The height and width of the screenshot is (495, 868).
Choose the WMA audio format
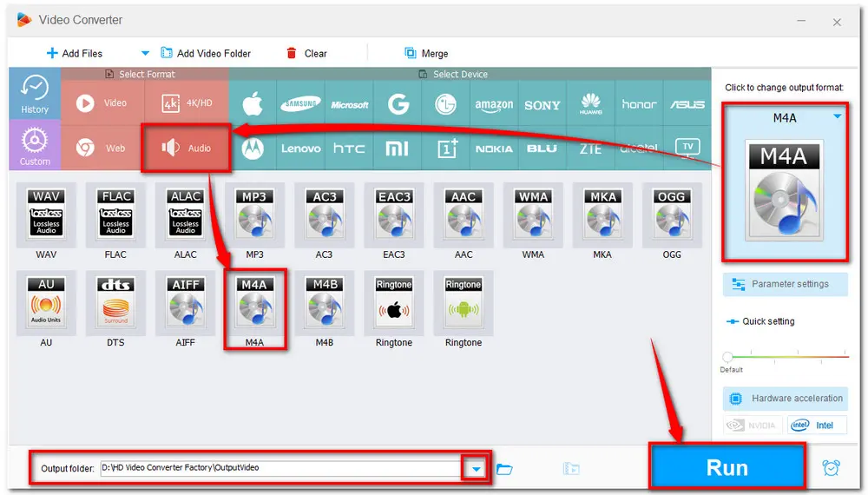533,214
